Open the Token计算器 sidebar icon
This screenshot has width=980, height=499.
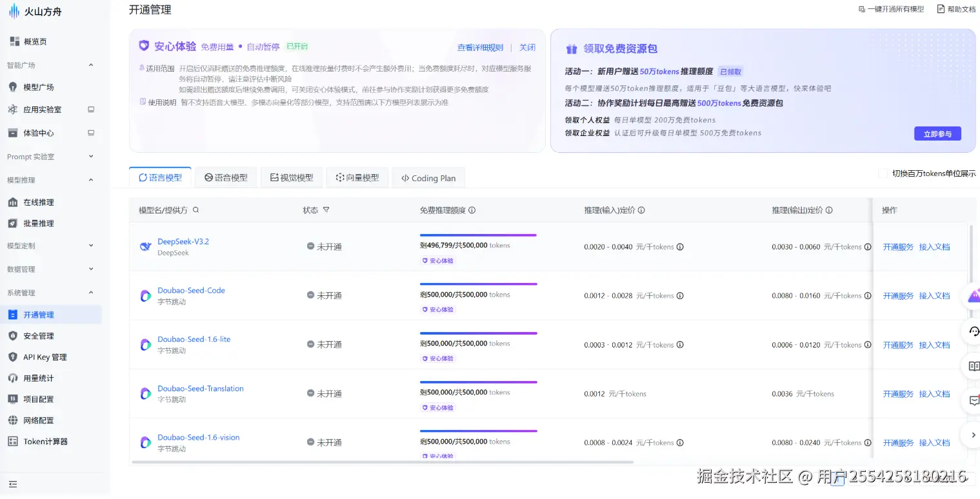point(13,442)
